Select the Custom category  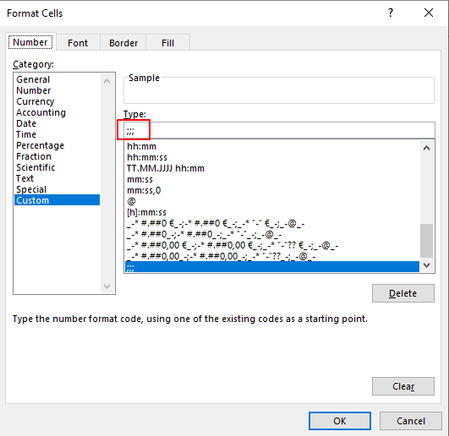[x=57, y=200]
